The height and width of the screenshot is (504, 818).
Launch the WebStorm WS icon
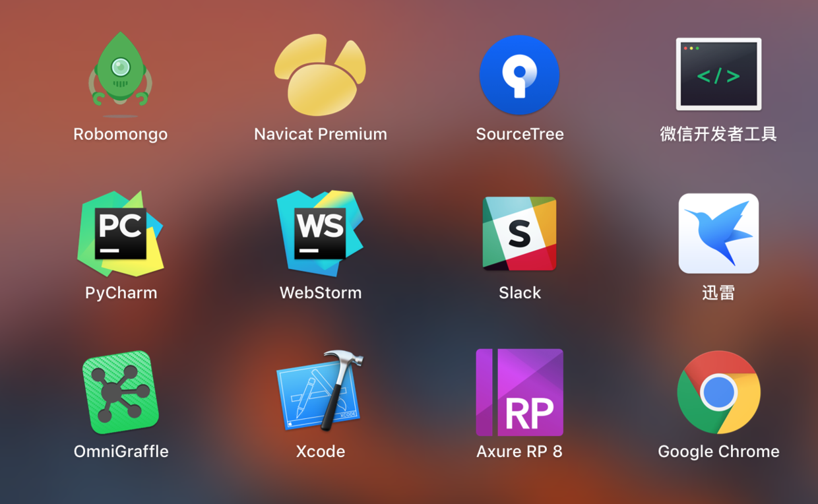click(x=321, y=234)
